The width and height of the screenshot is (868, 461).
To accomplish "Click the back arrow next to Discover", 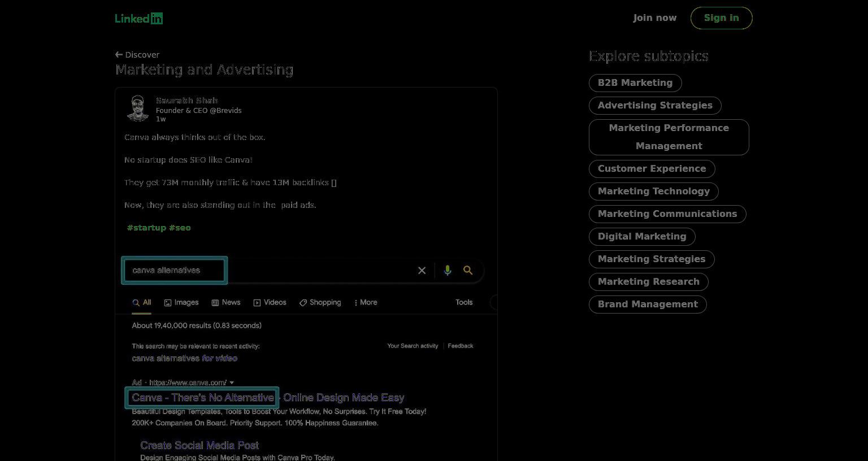I will [x=119, y=55].
